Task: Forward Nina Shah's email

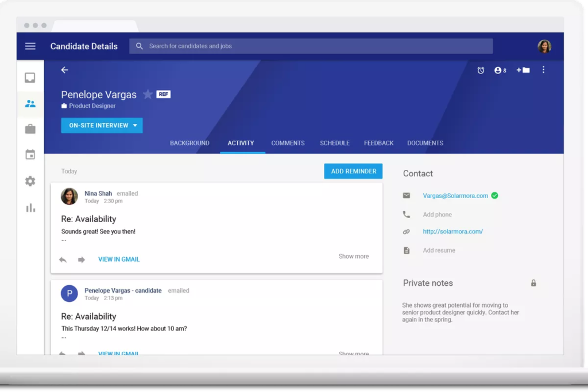Action: 82,259
